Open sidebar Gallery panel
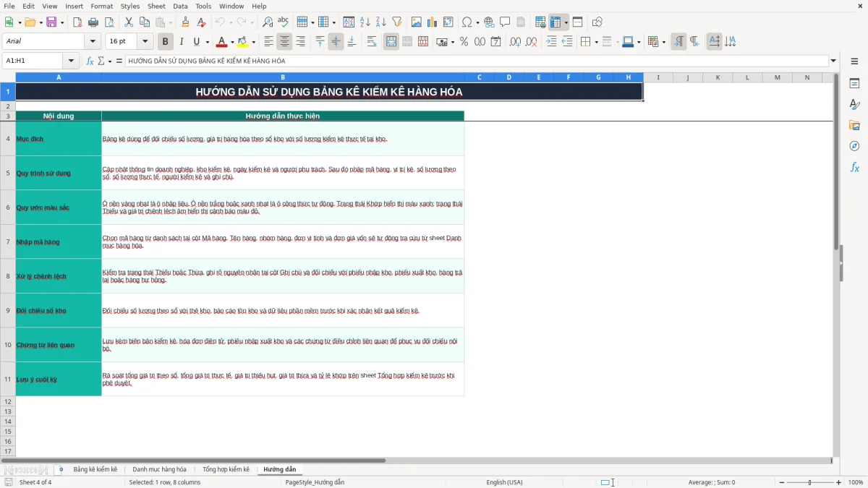The image size is (868, 488). click(x=854, y=125)
